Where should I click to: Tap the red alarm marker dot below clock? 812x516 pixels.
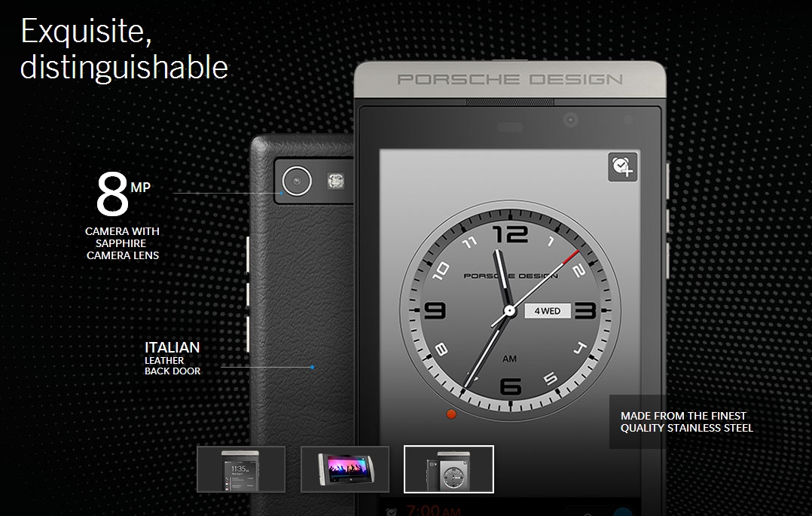click(451, 414)
